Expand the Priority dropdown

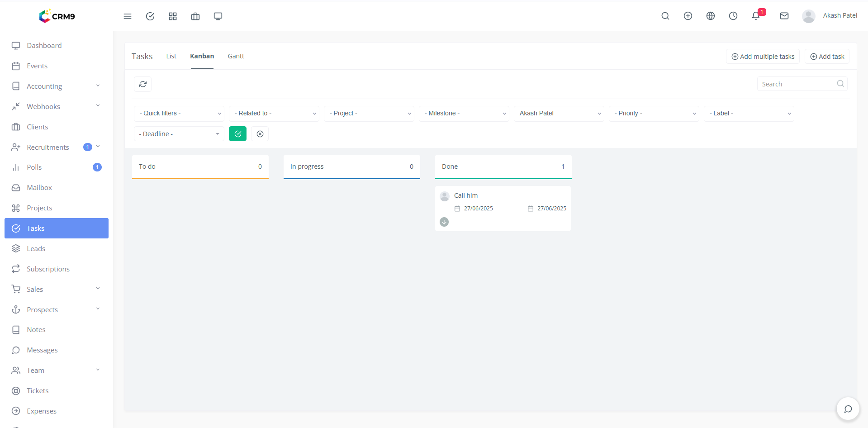tap(654, 114)
